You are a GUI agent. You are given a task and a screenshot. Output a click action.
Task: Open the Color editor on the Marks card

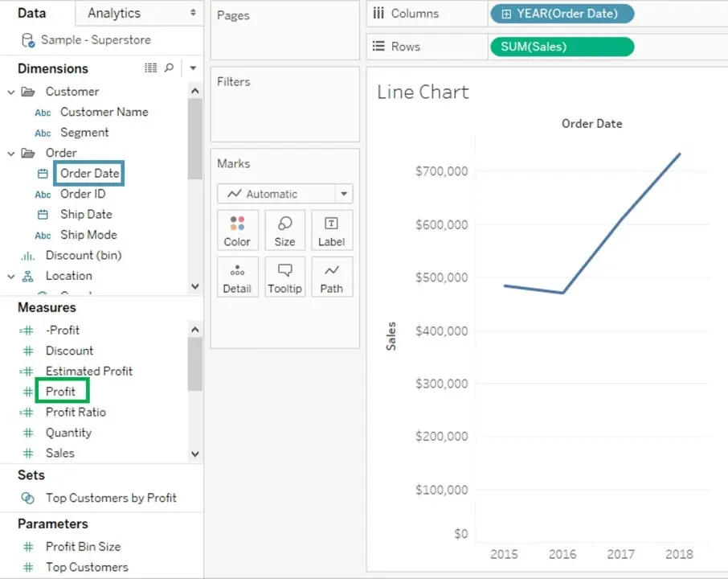[x=237, y=230]
